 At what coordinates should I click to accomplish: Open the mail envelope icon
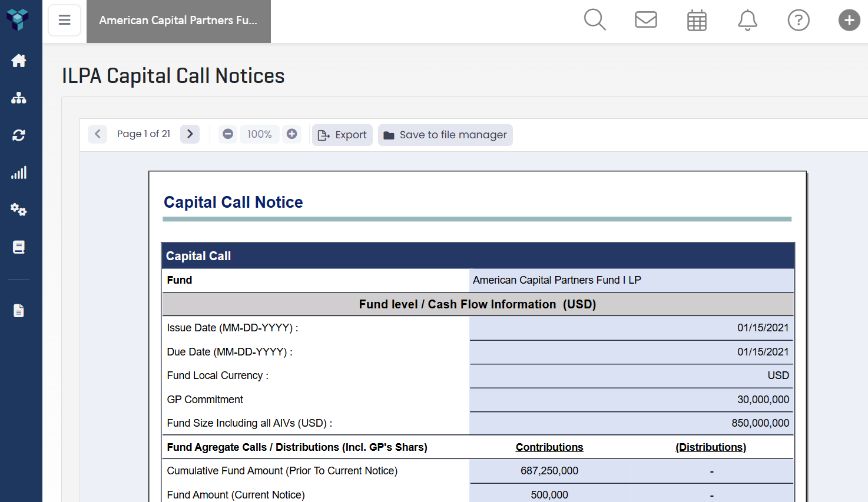(645, 19)
